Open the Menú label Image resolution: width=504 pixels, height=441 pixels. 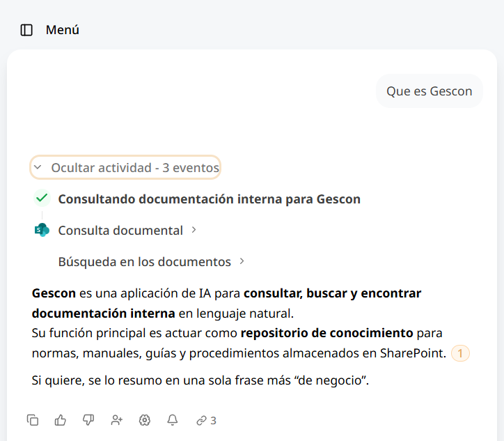pos(63,30)
